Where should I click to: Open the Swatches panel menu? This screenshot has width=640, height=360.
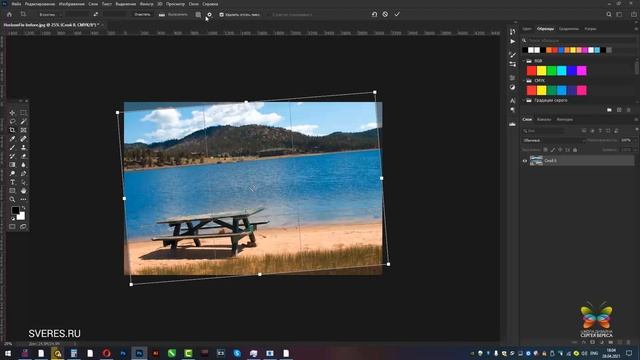636,29
